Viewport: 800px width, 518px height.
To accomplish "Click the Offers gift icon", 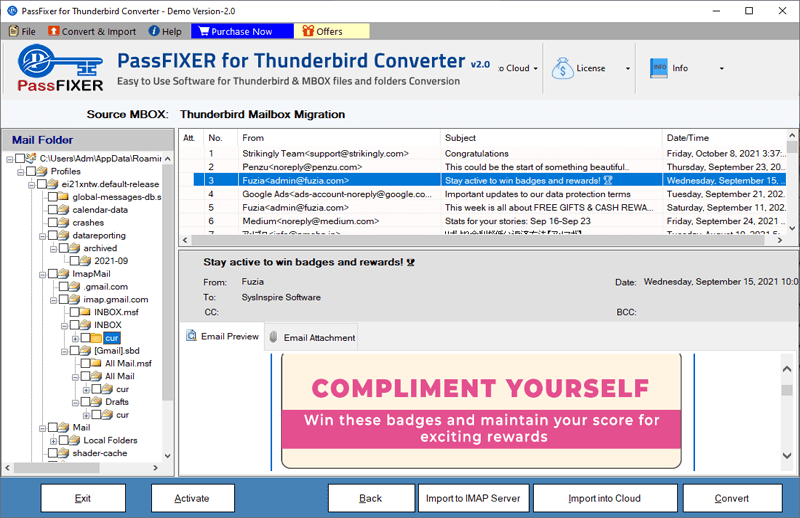I will coord(308,31).
